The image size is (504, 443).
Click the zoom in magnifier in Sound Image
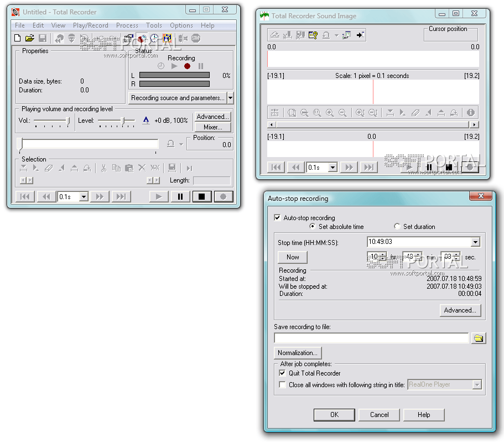click(x=330, y=113)
